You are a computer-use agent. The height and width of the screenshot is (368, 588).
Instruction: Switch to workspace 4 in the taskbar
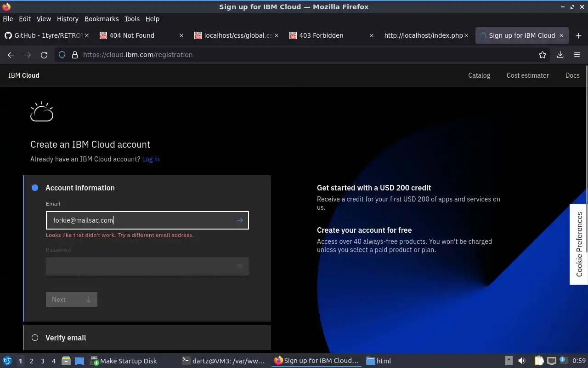coord(53,361)
